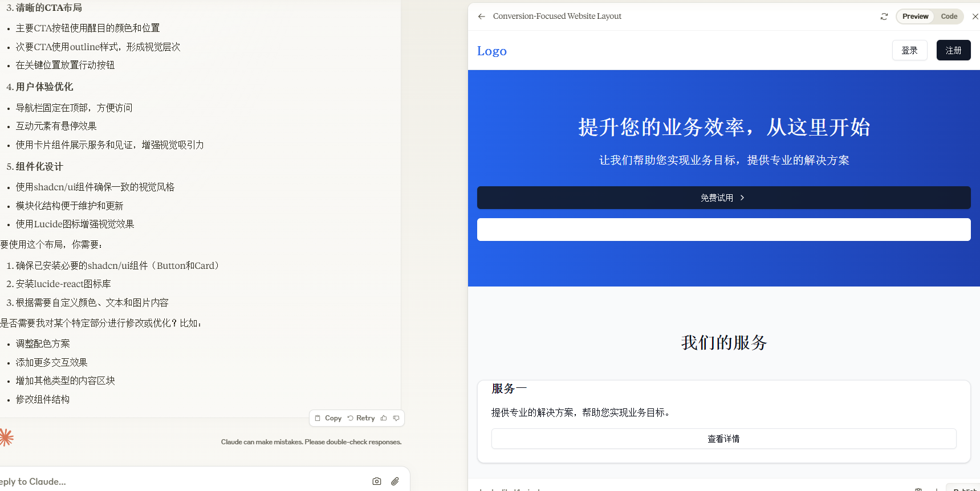Give the response a thumbs down
This screenshot has width=980, height=491.
pos(396,418)
